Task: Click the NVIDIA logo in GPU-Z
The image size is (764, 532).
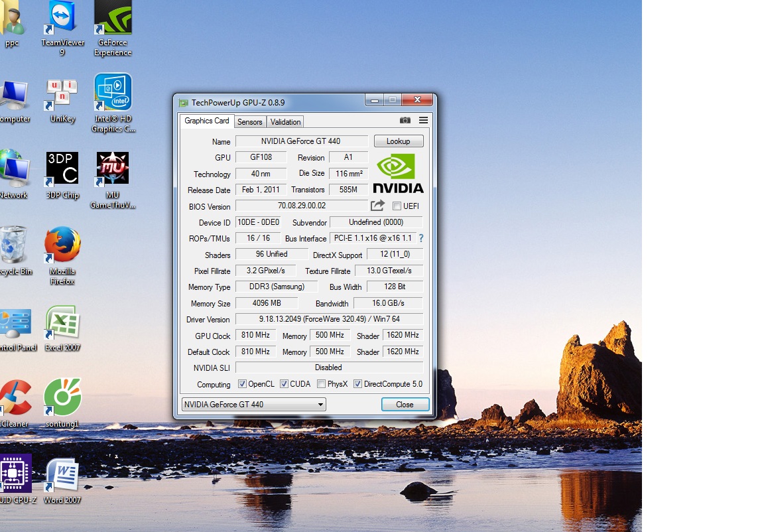Action: 398,173
